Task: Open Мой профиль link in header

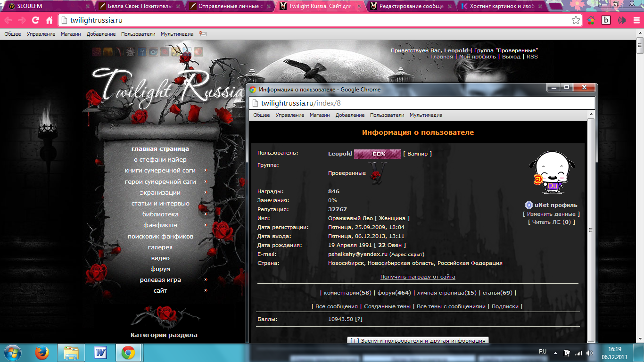Action: coord(477,57)
